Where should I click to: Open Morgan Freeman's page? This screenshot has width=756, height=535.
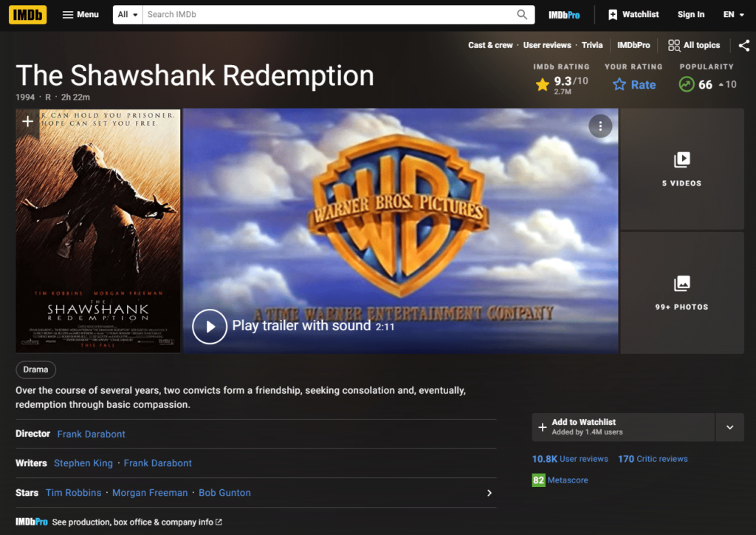click(x=150, y=493)
